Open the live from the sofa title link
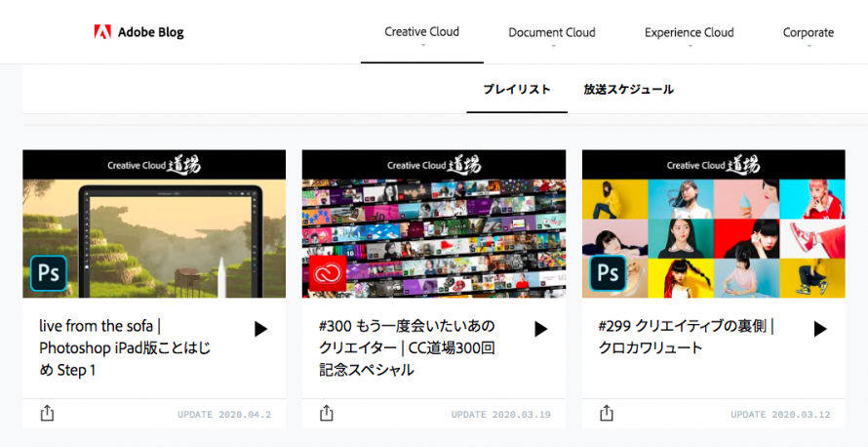868x447 pixels. pyautogui.click(x=125, y=347)
